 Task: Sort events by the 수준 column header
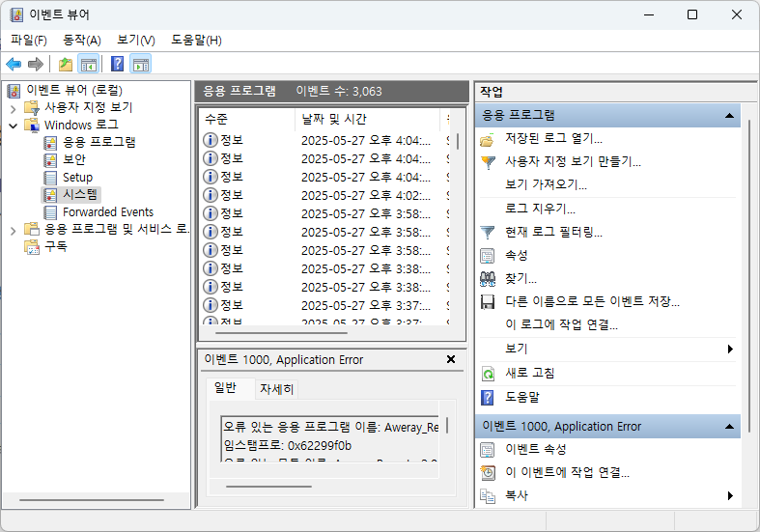tap(247, 119)
